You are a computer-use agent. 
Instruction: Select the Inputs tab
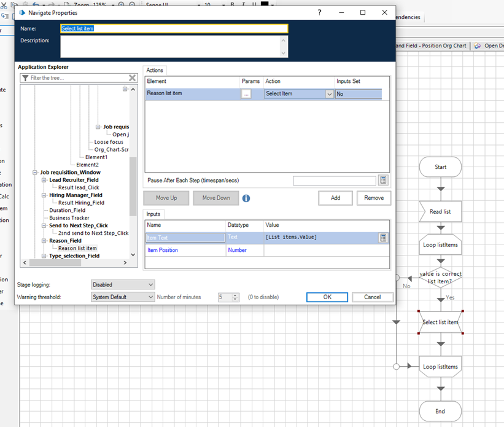(153, 214)
